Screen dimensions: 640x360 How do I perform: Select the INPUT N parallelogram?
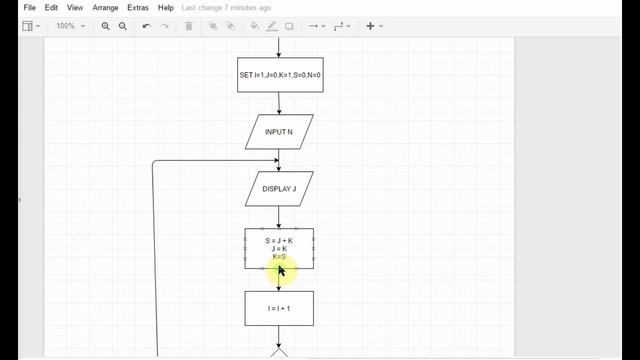pos(279,132)
